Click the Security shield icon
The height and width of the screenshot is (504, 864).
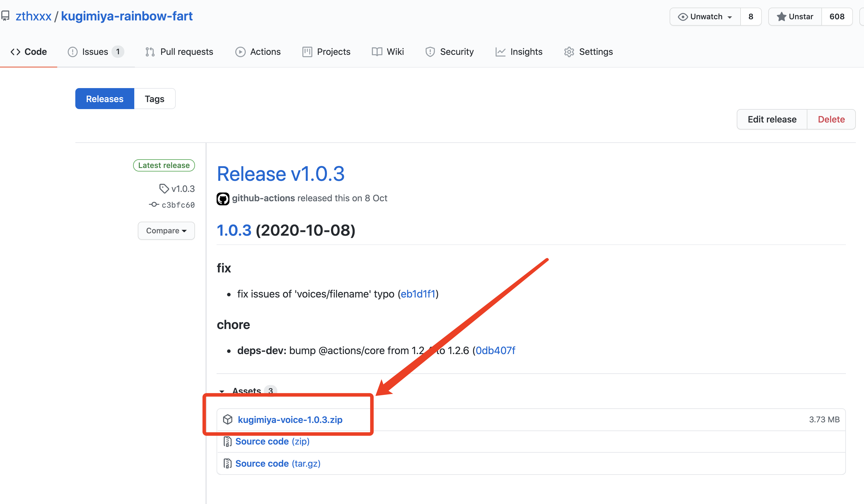(430, 52)
